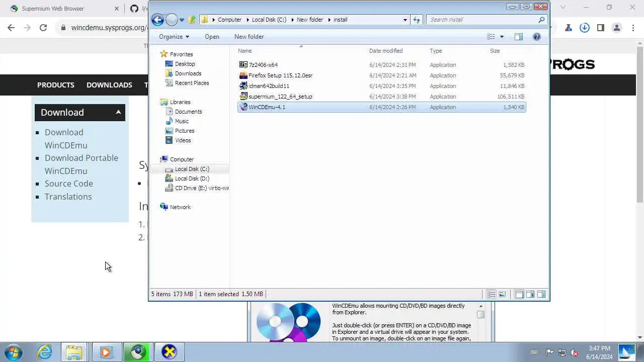Open the Music library
This screenshot has height=362, width=644.
[x=182, y=121]
